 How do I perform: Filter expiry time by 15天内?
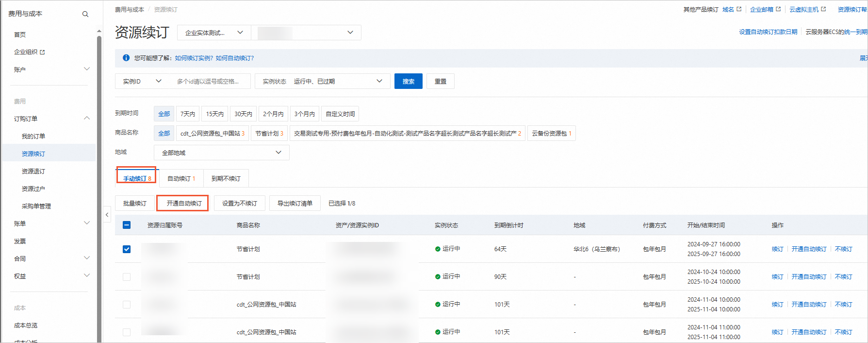click(x=215, y=114)
